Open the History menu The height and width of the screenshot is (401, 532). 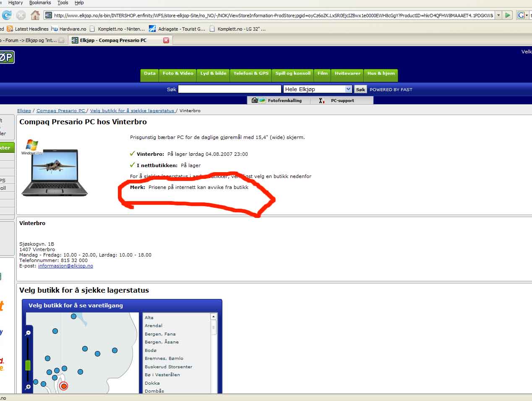[x=16, y=3]
